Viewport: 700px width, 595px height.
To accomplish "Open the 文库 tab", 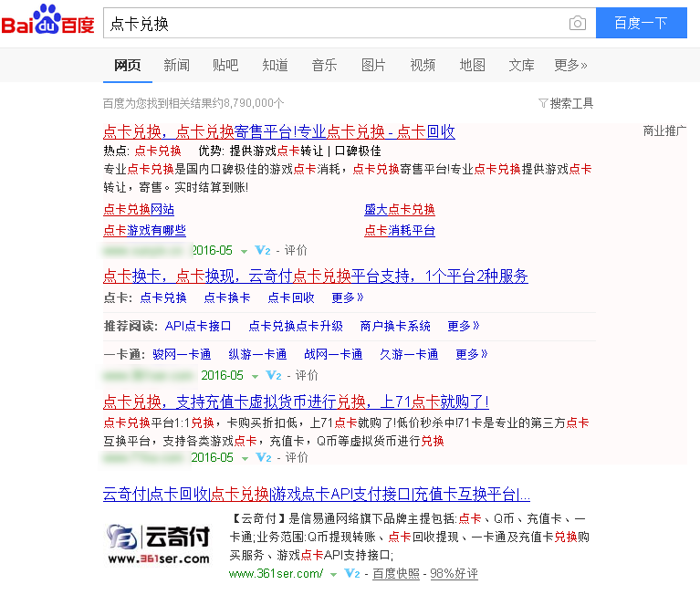I will coord(521,65).
